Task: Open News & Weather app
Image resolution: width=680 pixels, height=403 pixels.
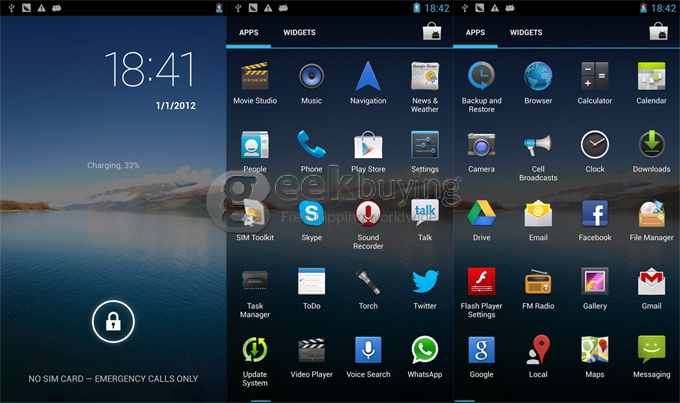Action: click(x=425, y=76)
